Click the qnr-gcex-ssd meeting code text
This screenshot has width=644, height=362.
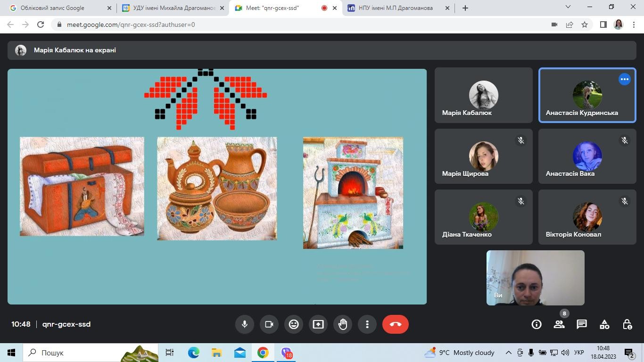click(66, 324)
